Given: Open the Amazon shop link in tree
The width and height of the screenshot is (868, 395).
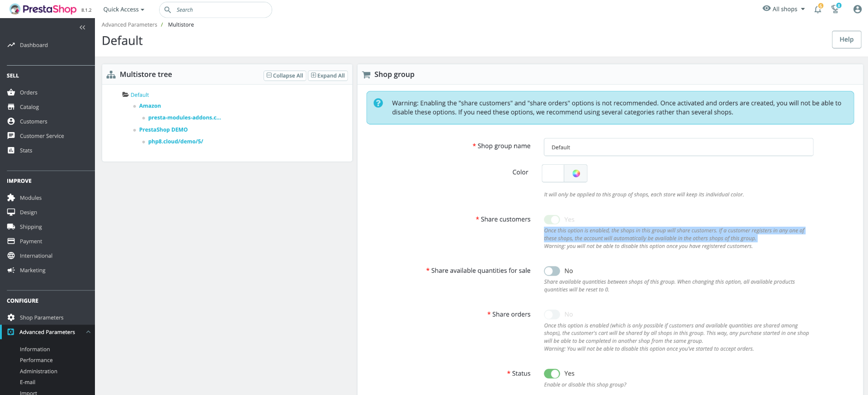Looking at the screenshot, I should (x=150, y=106).
